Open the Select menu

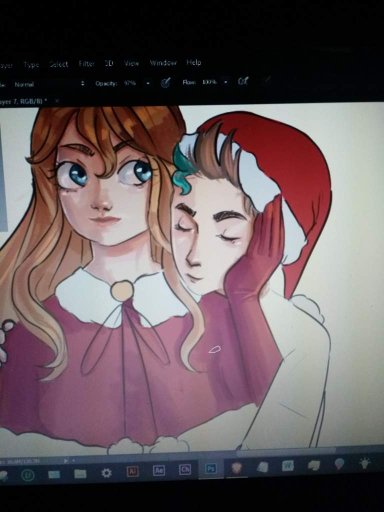pos(59,64)
